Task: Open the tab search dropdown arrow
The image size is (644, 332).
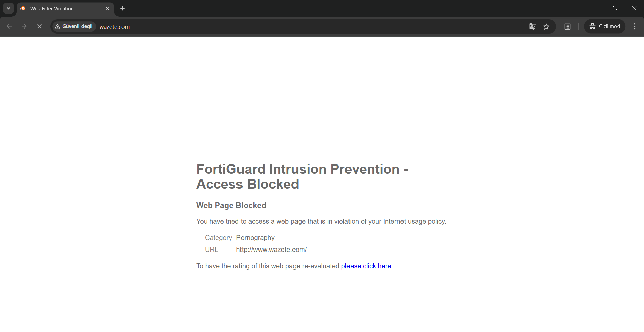Action: [x=8, y=8]
